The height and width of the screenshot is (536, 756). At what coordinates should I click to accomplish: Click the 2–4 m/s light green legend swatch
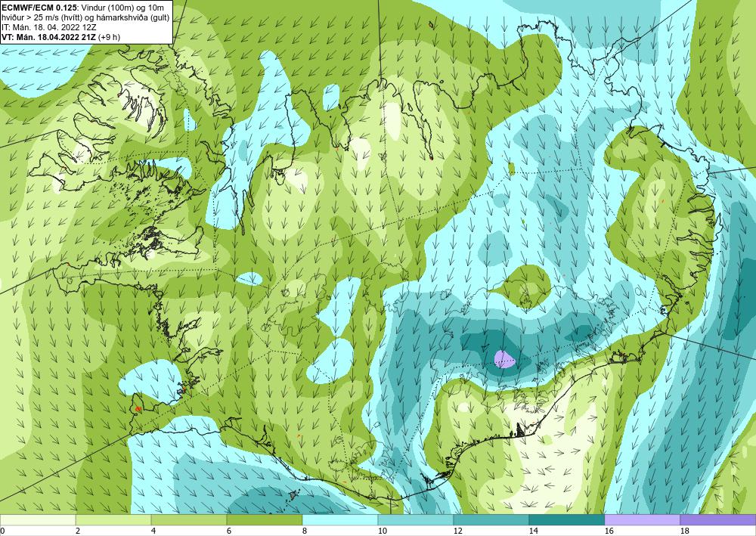113,519
